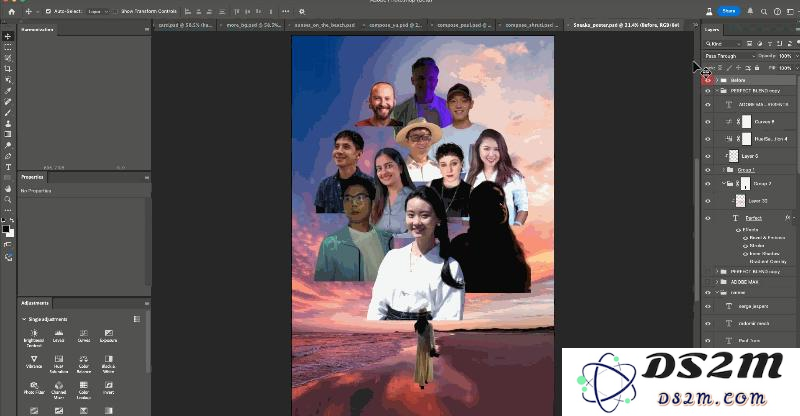Add a Hue/Saturation adjustment
Image resolution: width=800 pixels, height=416 pixels.
click(x=59, y=364)
